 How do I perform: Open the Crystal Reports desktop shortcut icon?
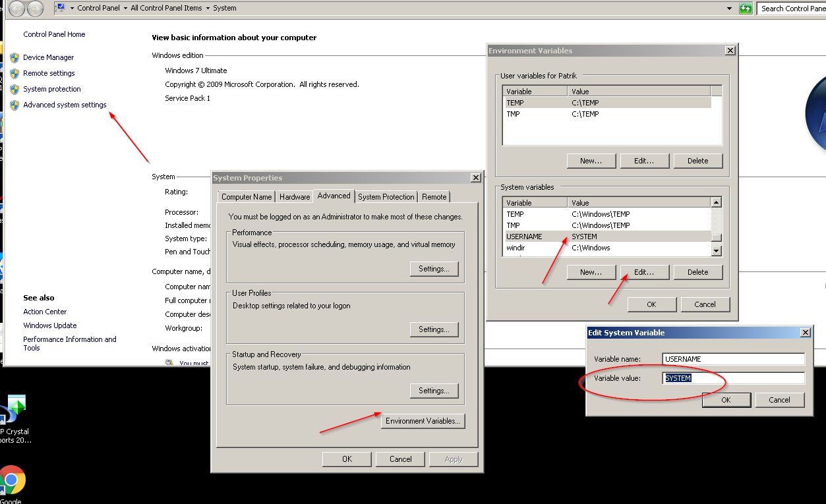point(15,409)
